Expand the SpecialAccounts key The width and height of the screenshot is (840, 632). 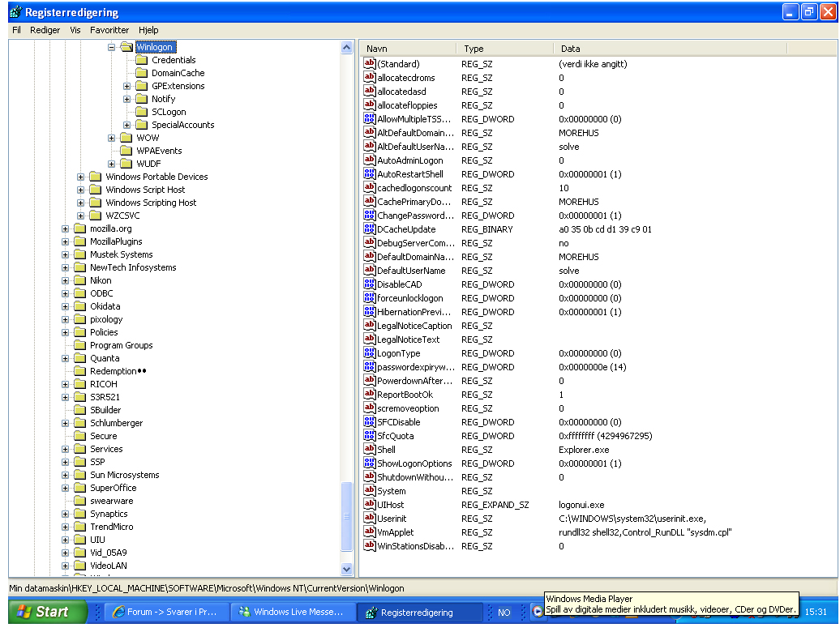click(x=127, y=126)
